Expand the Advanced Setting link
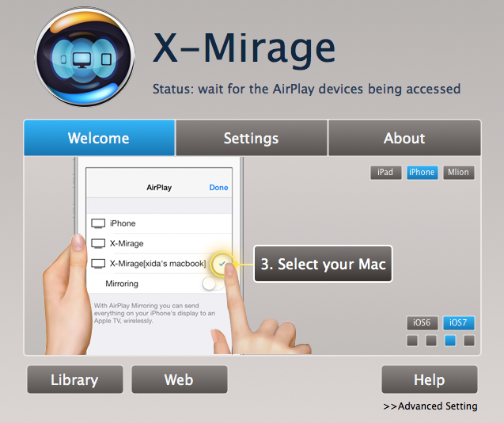This screenshot has width=504, height=423. [x=430, y=406]
